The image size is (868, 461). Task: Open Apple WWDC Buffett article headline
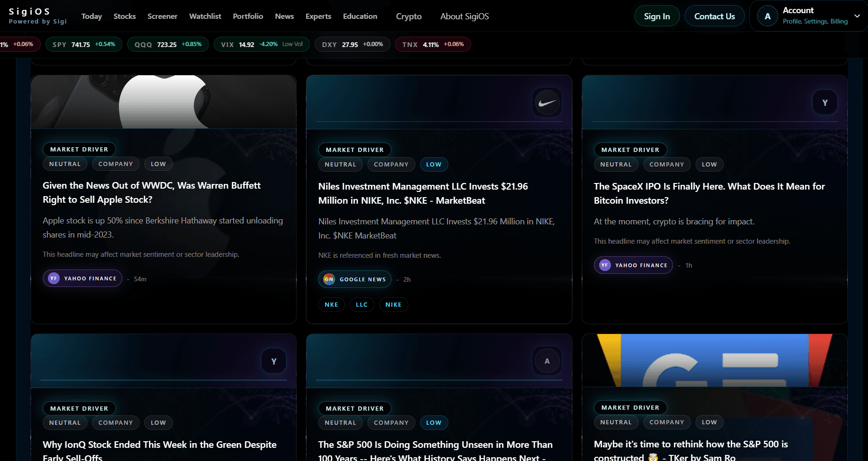point(152,192)
